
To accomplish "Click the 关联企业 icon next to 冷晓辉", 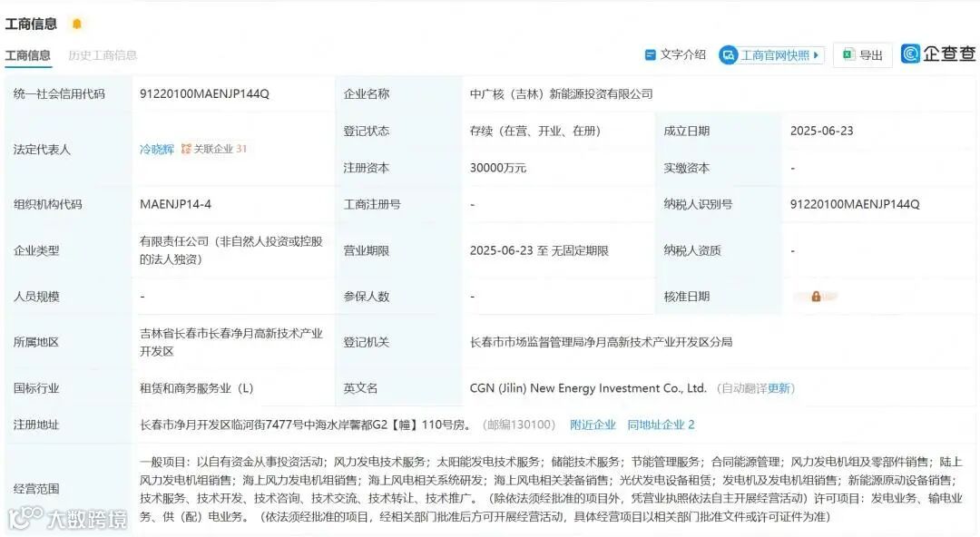I will point(186,149).
